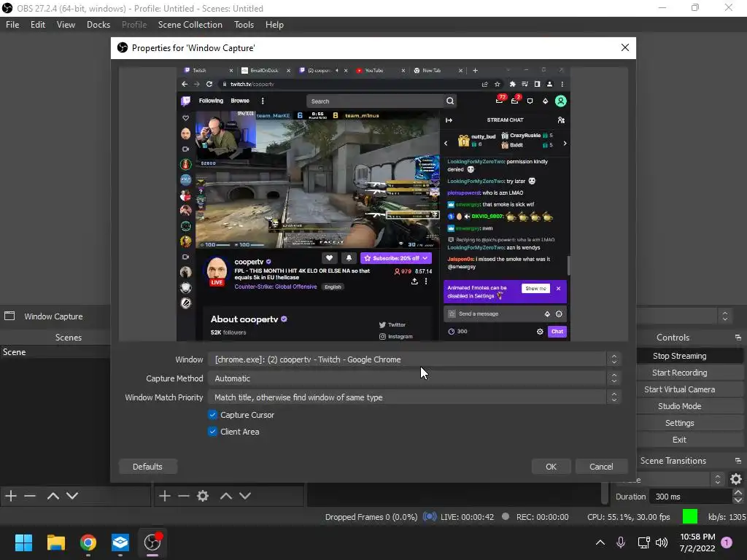747x560 pixels.
Task: Click the green stream status indicator
Action: [690, 517]
